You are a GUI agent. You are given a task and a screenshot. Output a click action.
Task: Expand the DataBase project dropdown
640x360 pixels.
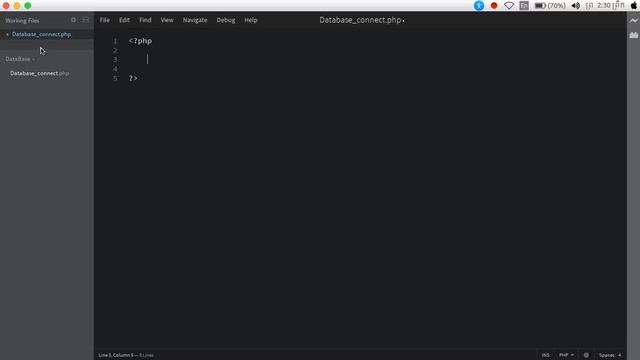click(20, 59)
